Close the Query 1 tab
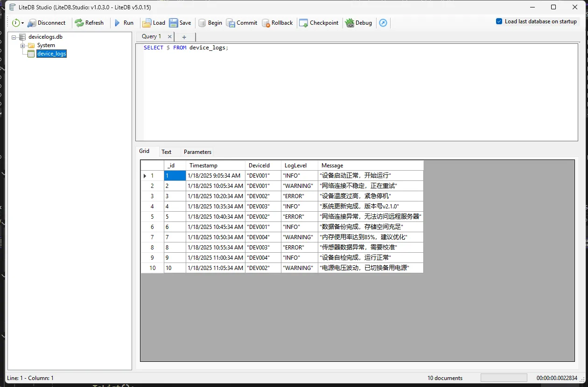The height and width of the screenshot is (387, 588). [x=169, y=36]
